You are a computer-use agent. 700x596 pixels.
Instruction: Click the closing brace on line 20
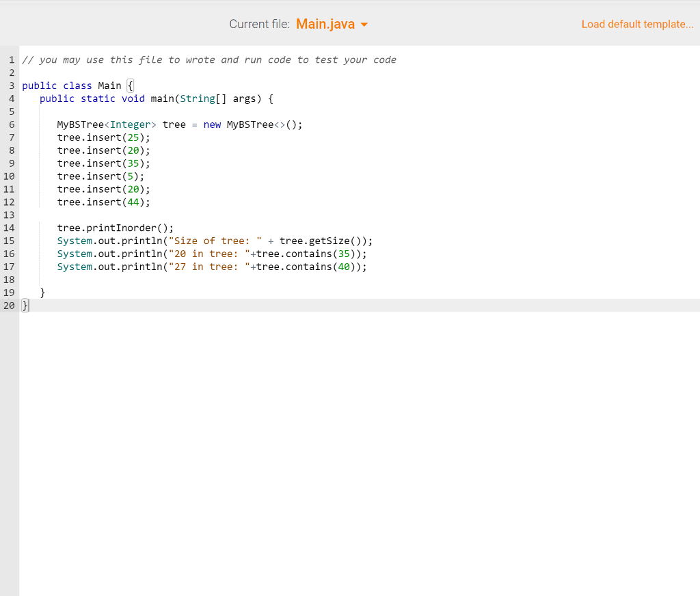click(25, 306)
